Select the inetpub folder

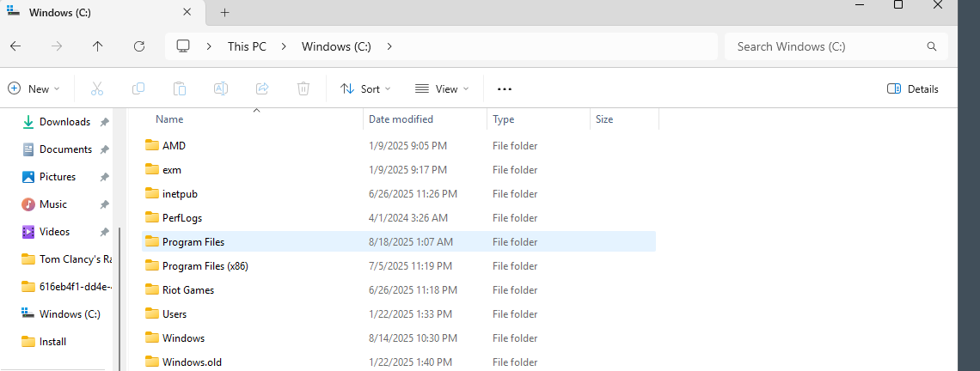coord(399,193)
